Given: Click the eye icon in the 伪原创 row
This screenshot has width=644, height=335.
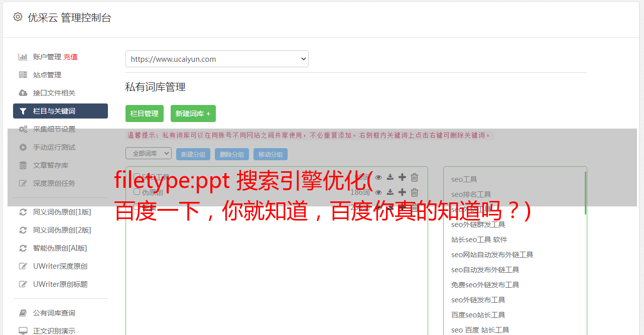Looking at the screenshot, I should tap(378, 192).
